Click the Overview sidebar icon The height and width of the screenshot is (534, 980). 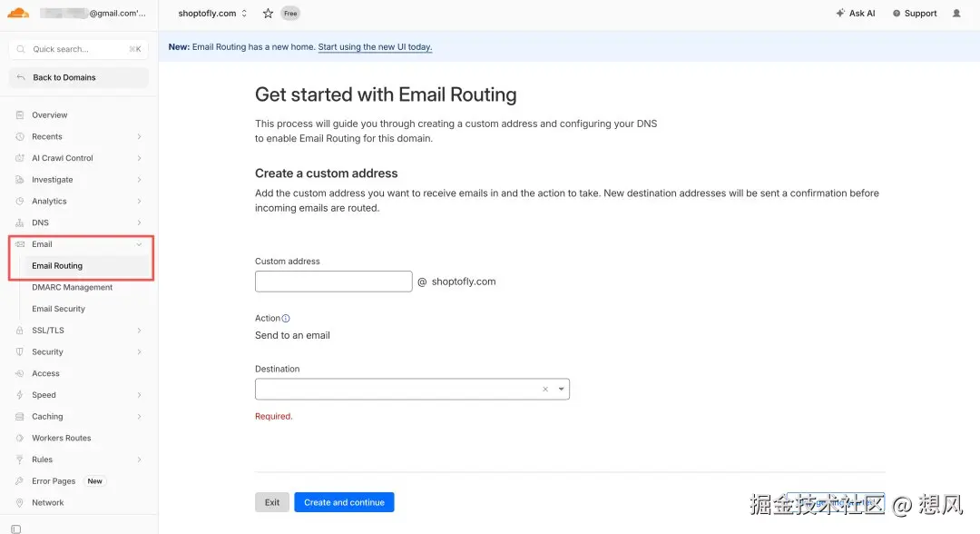coord(19,115)
